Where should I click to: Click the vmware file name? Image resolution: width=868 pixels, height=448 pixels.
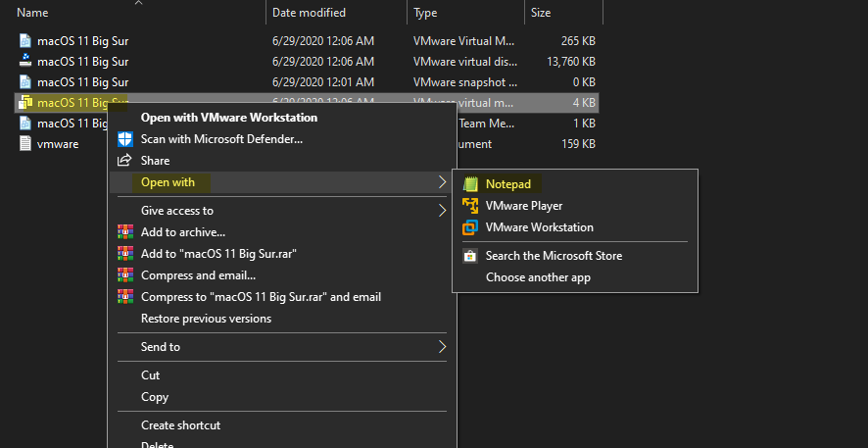pos(58,144)
